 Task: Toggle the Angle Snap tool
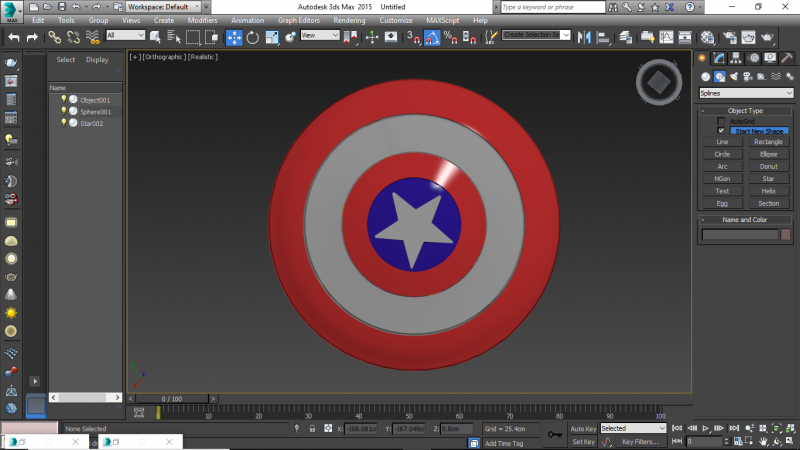432,37
